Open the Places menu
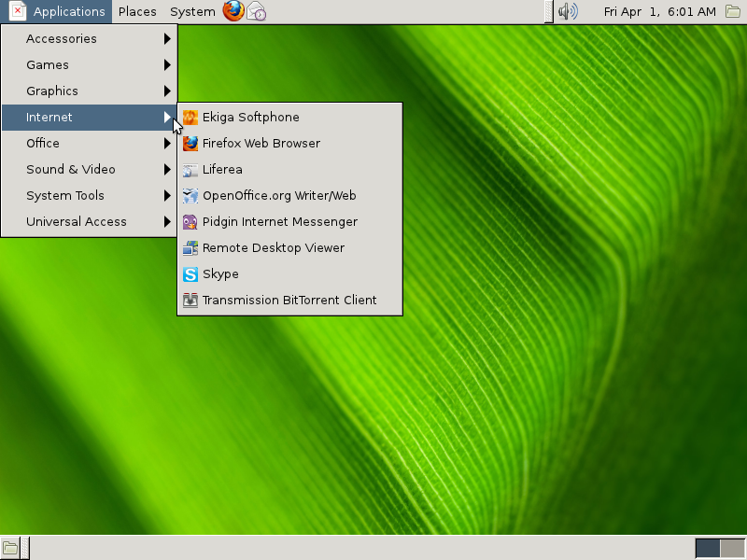 (137, 11)
